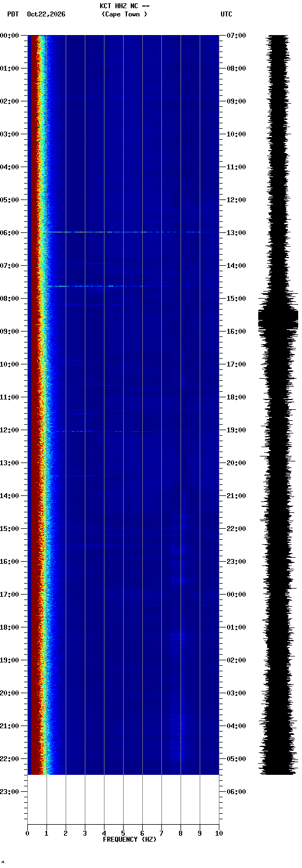The height and width of the screenshot is (868, 302).
Task: Click the UTC time label '10:00'
Action: point(236,134)
